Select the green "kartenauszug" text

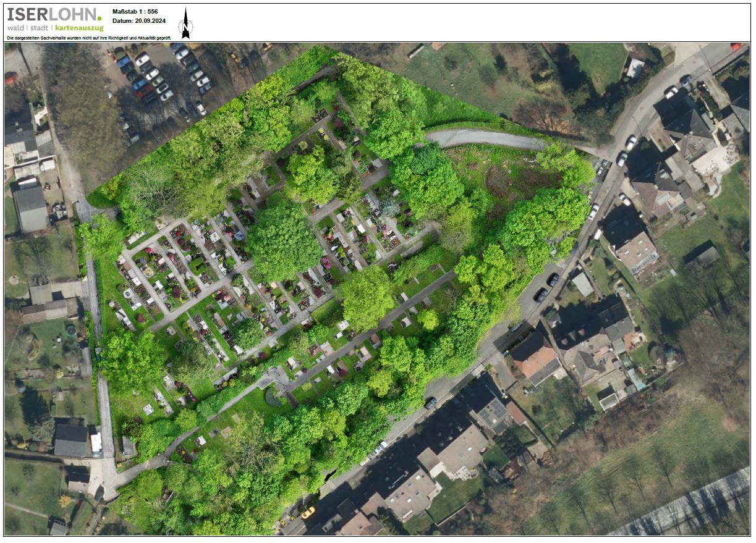coord(79,28)
